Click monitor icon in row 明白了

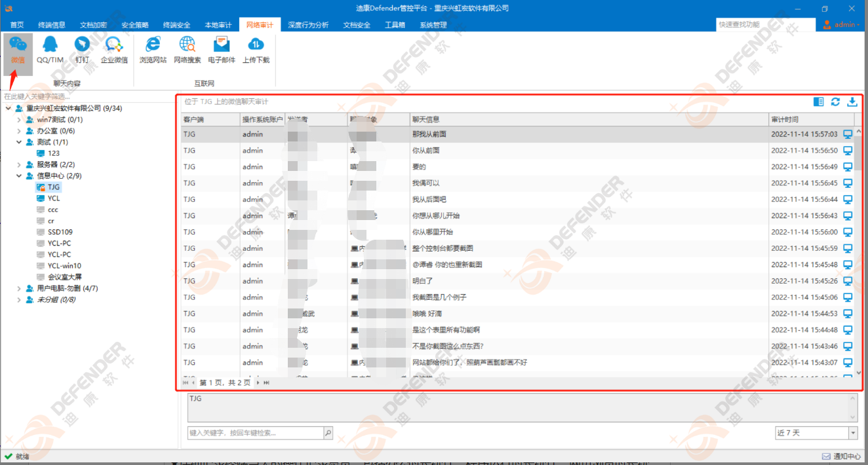(x=848, y=281)
